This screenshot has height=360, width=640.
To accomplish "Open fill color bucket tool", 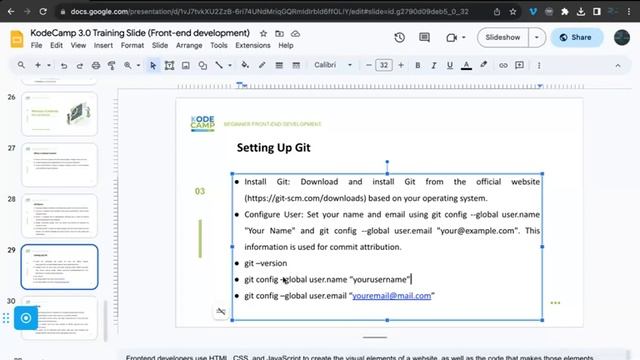I will coord(245,65).
